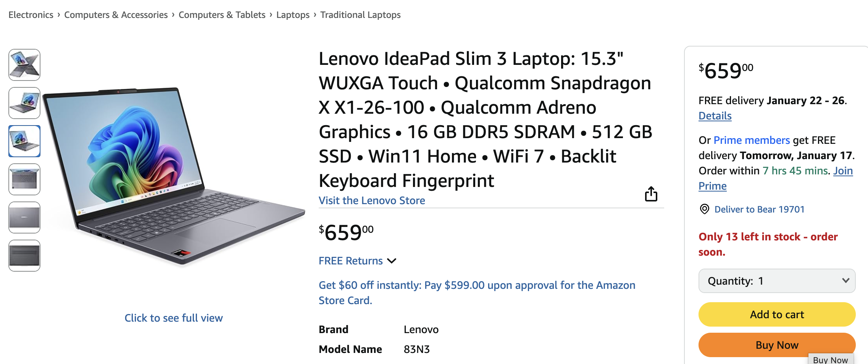Viewport: 868px width, 364px height.
Task: Open the Quantity dropdown
Action: point(777,281)
